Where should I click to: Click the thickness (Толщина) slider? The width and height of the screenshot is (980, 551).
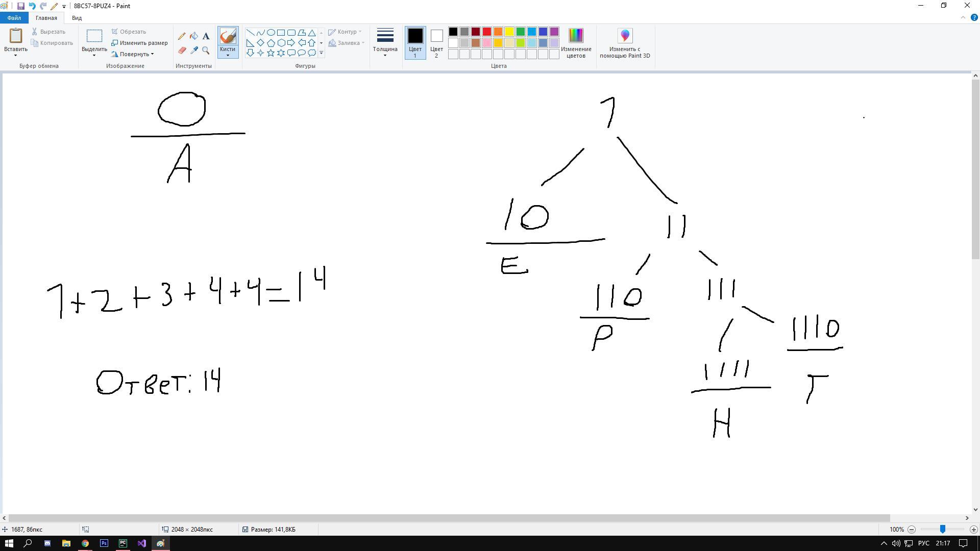(384, 42)
